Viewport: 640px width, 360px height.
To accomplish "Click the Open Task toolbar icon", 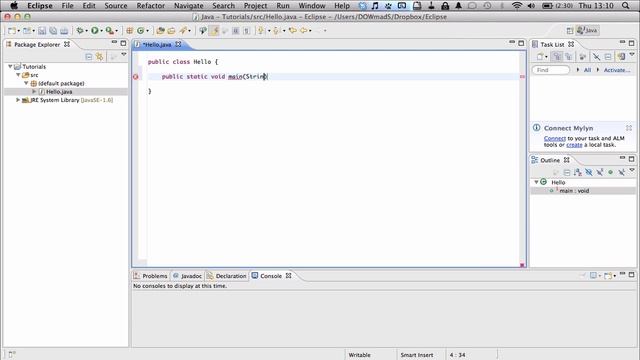I will pyautogui.click(x=171, y=31).
